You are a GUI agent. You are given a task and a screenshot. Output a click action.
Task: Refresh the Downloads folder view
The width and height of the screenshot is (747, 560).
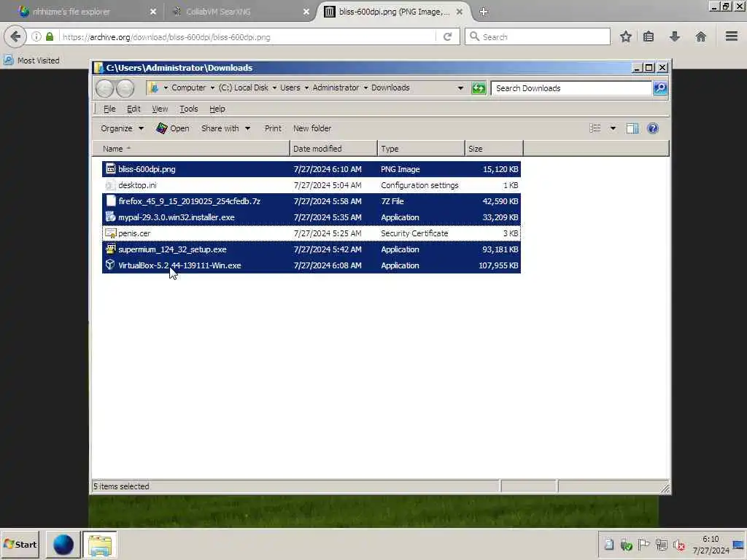tap(479, 88)
